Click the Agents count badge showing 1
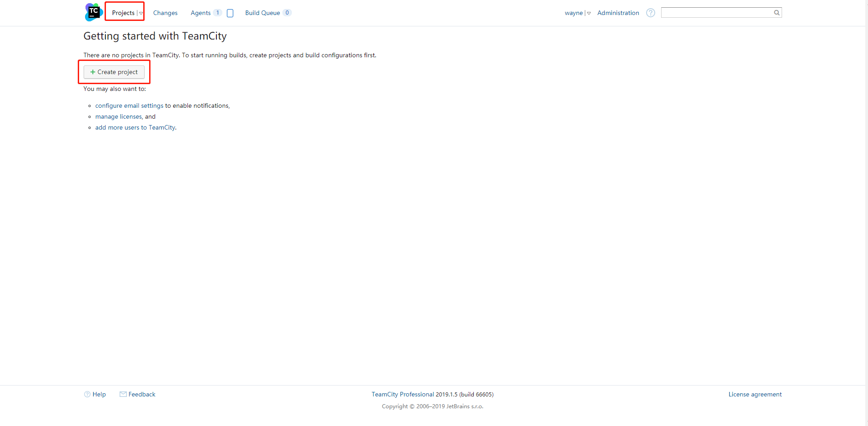Image resolution: width=868 pixels, height=426 pixels. [x=217, y=13]
